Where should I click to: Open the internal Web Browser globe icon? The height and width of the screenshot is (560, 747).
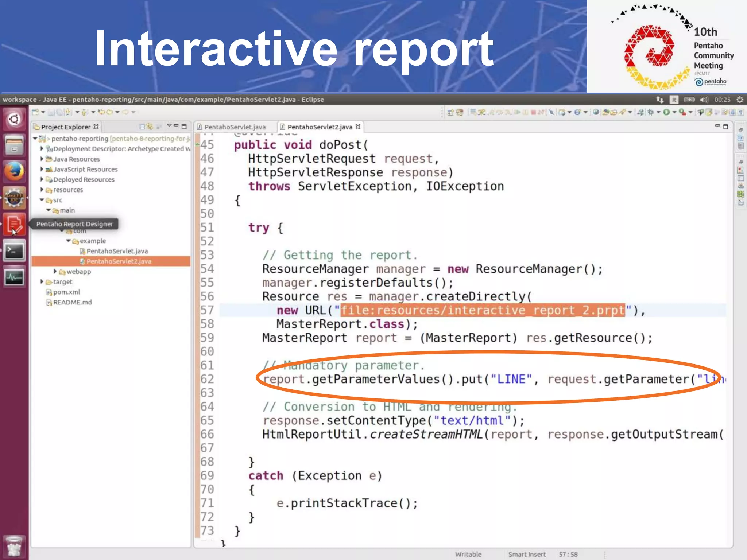pyautogui.click(x=596, y=112)
